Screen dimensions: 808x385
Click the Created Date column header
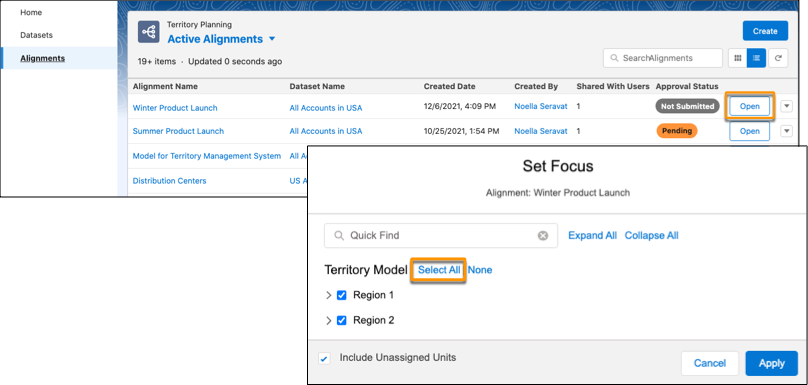click(449, 87)
